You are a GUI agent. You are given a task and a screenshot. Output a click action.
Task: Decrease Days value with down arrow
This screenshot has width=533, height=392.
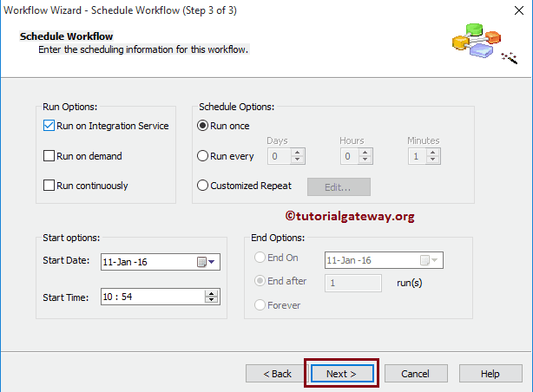[298, 160]
